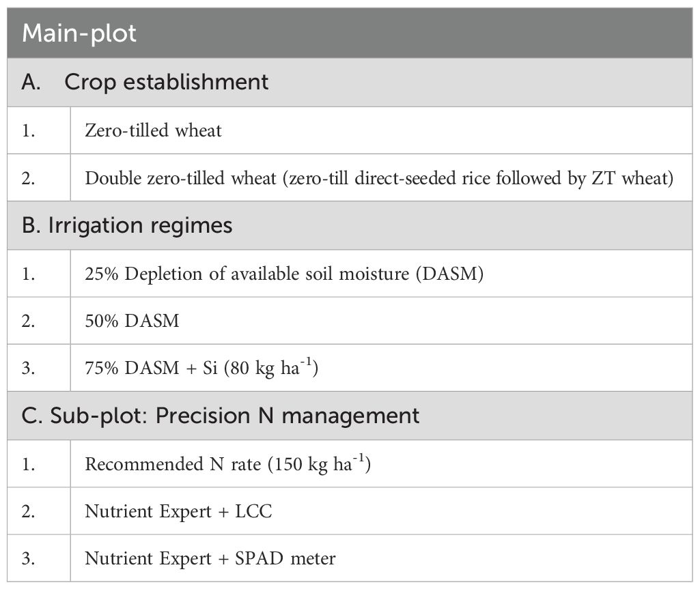
Task: Click 'C. Sub-plot: Precision N management' heading
Action: pos(221,416)
